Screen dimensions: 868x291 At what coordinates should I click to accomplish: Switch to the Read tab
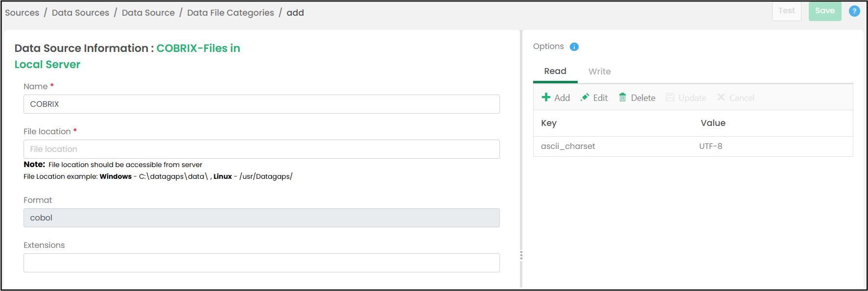(555, 72)
